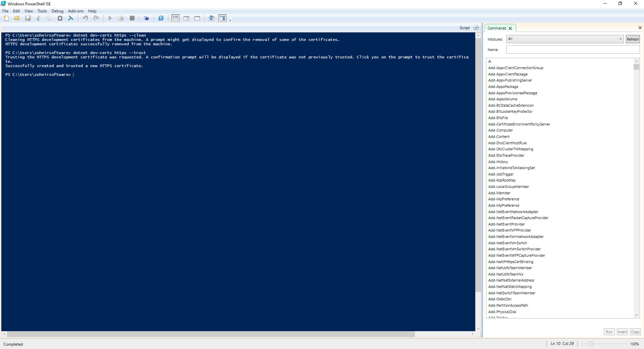The height and width of the screenshot is (349, 644).
Task: Click the zoom slider in status bar
Action: [x=591, y=344]
